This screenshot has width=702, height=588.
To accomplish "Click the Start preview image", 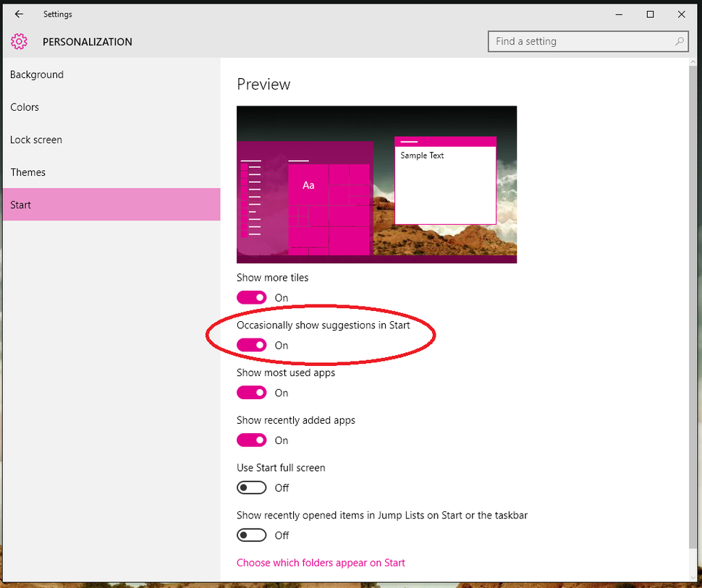I will 376,184.
